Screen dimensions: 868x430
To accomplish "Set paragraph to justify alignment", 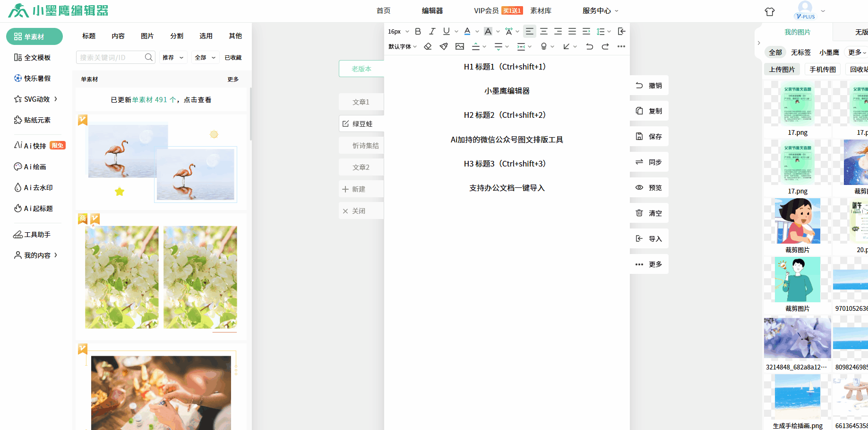I will coord(572,31).
